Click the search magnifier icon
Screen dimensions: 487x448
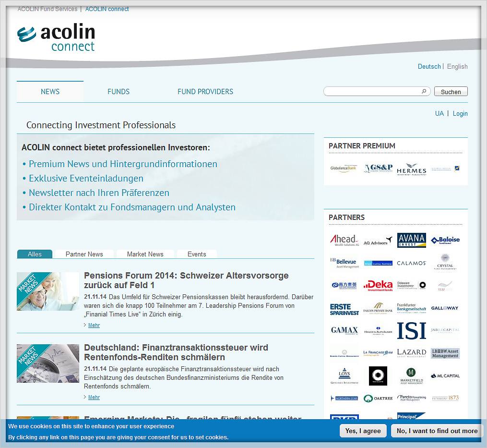(424, 91)
